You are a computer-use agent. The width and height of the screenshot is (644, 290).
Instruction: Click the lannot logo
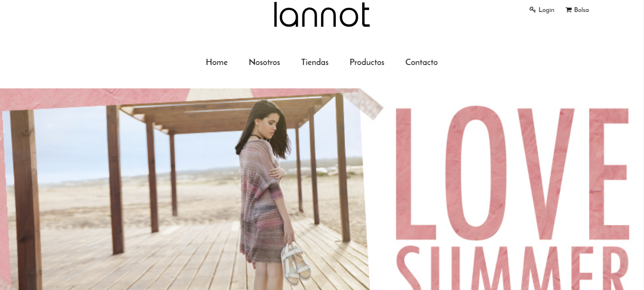point(322,14)
